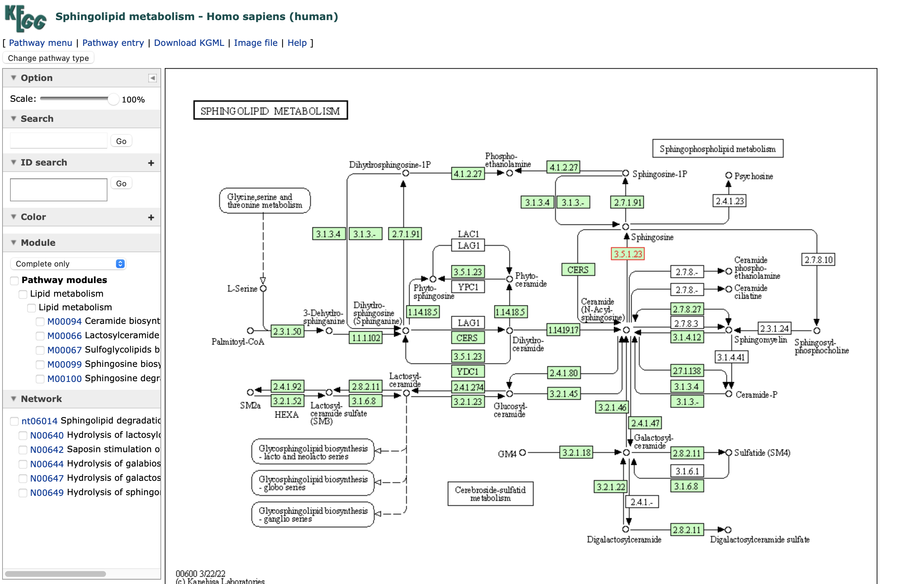924x584 pixels.
Task: Collapse the Option side panel arrow
Action: (x=152, y=78)
